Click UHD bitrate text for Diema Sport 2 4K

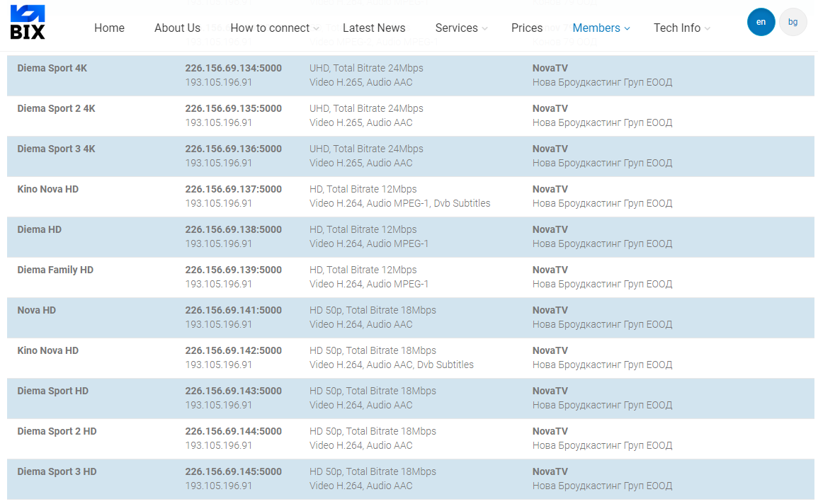coord(366,108)
